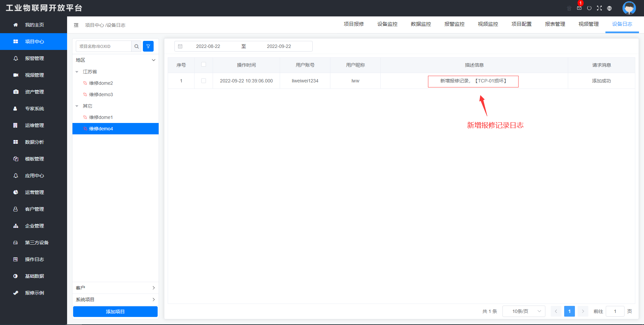Go to previous page arrow

coord(556,311)
